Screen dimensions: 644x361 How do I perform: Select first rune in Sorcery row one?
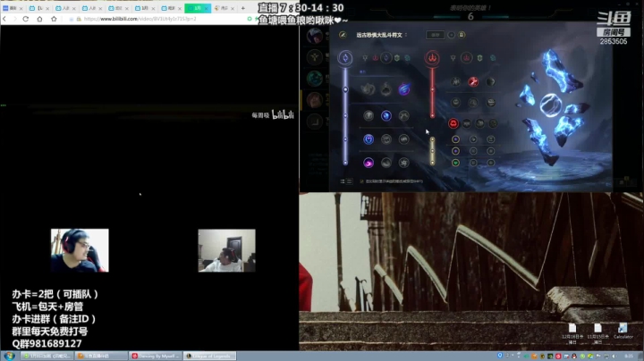(x=369, y=115)
